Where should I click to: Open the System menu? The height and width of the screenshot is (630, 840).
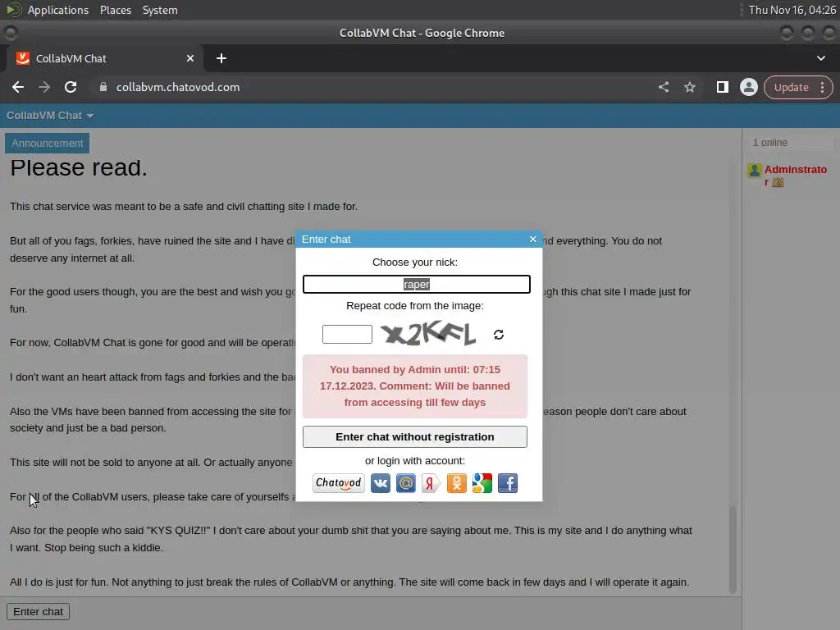[160, 10]
